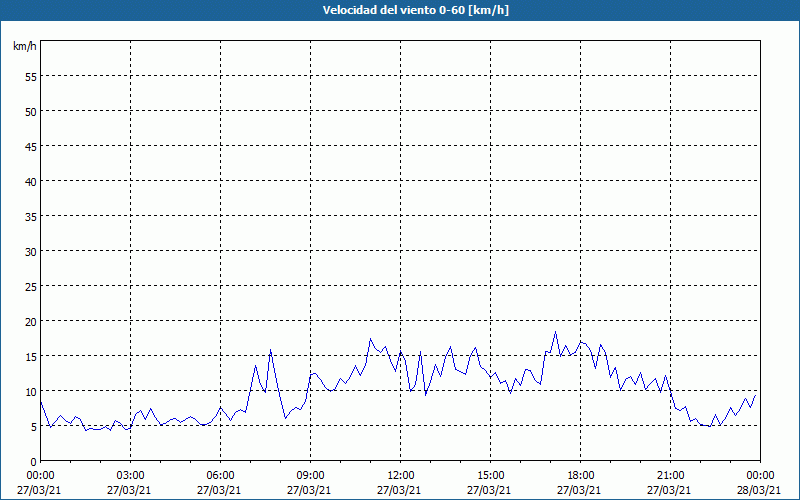Image resolution: width=800 pixels, height=500 pixels.
Task: Click the chart title 'Velocidad del viento 0-60 [km/h]'
Action: point(416,10)
